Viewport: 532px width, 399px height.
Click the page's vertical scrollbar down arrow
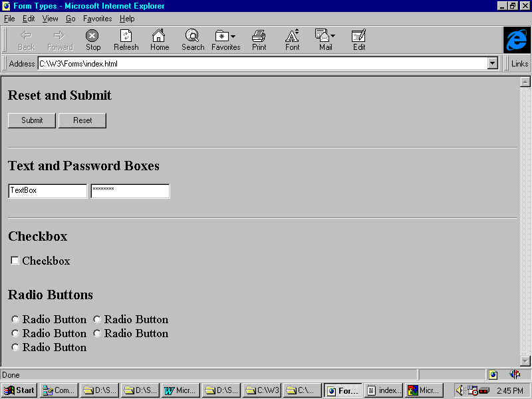click(x=525, y=360)
